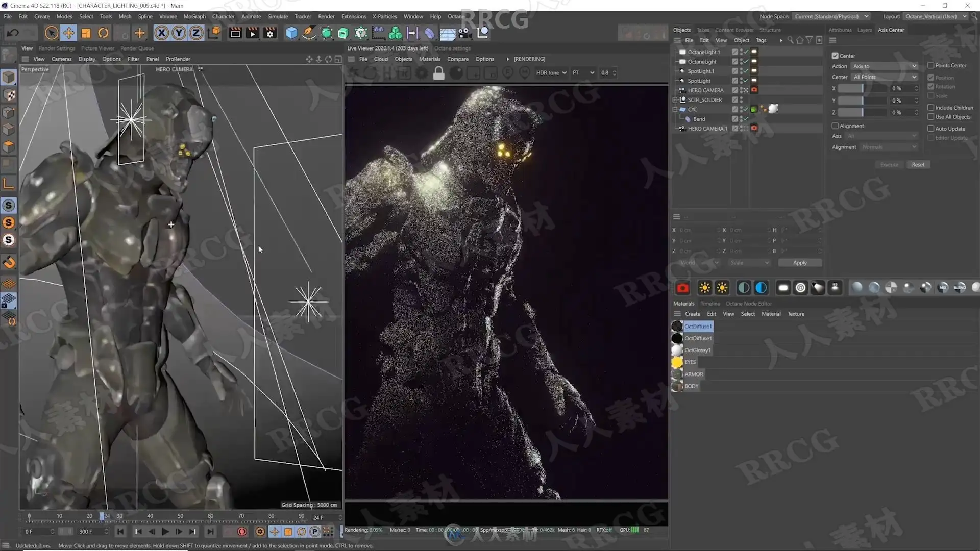
Task: Toggle X axis lock icon
Action: [x=161, y=33]
